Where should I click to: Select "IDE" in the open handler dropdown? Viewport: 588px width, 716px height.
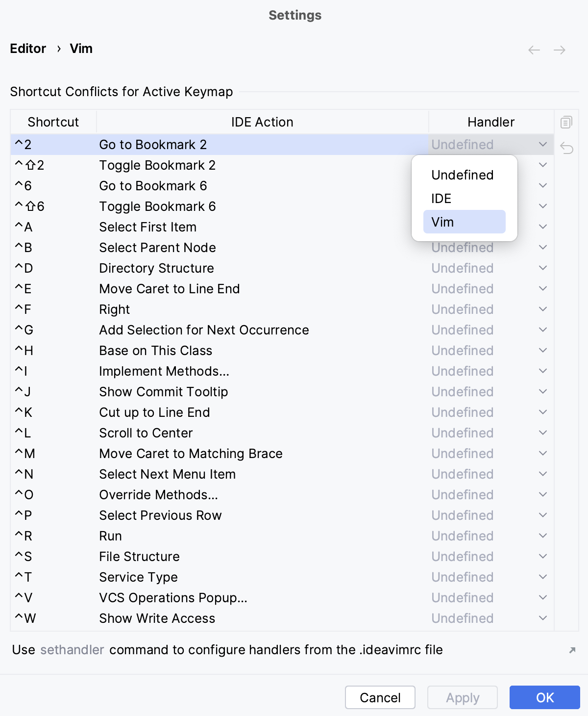[x=441, y=198]
